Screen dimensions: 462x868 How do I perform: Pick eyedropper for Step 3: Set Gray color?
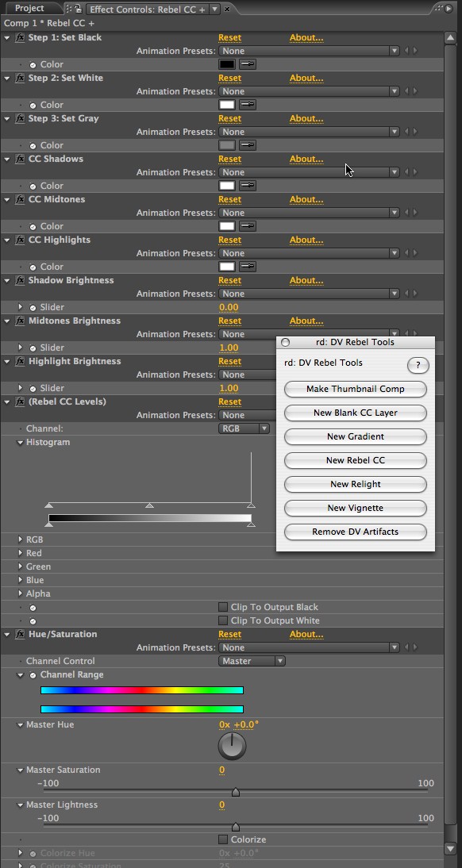click(248, 145)
